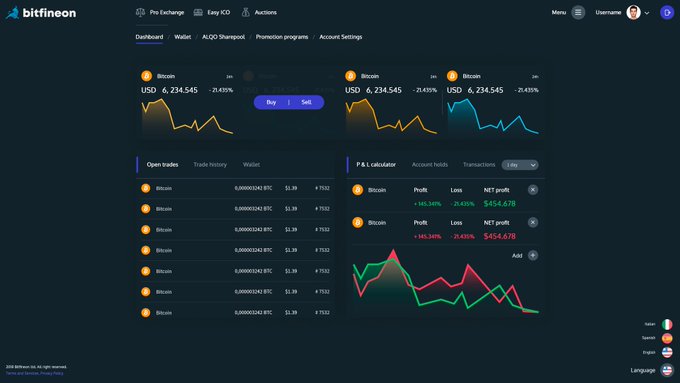
Task: Click the red $454,678 net profit value
Action: (x=500, y=236)
